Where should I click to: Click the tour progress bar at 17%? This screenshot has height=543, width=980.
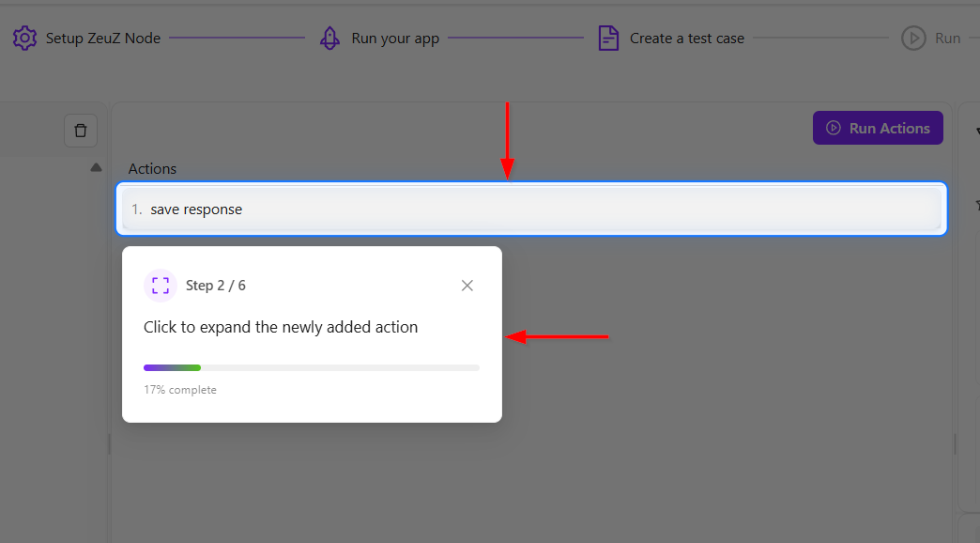[311, 367]
